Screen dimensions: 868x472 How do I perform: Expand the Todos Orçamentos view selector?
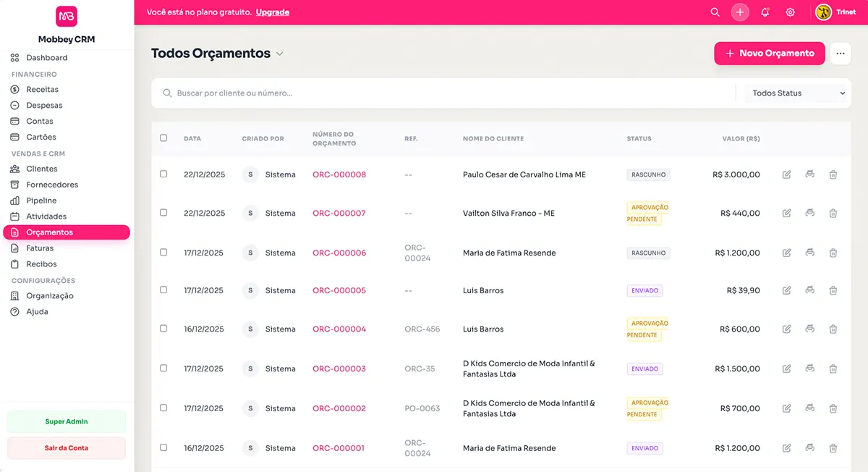[x=280, y=53]
